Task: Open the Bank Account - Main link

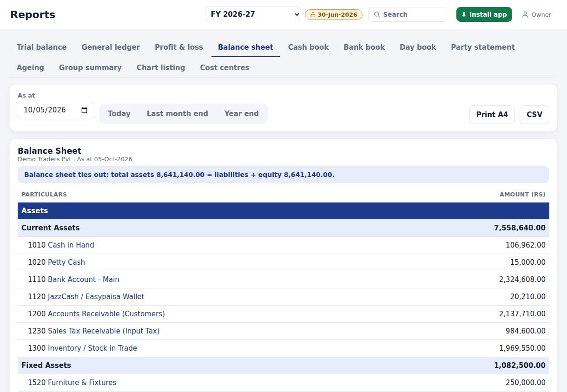Action: click(84, 279)
